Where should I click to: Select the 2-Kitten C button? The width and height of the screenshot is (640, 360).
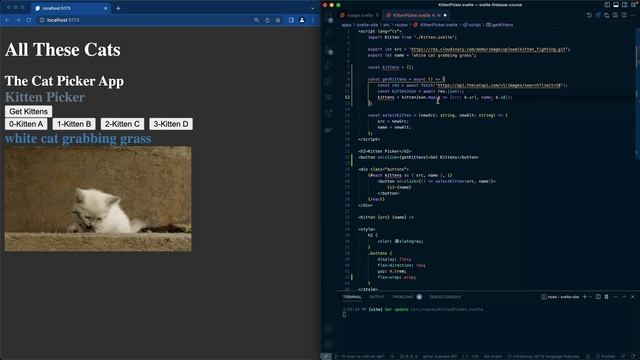pos(122,124)
